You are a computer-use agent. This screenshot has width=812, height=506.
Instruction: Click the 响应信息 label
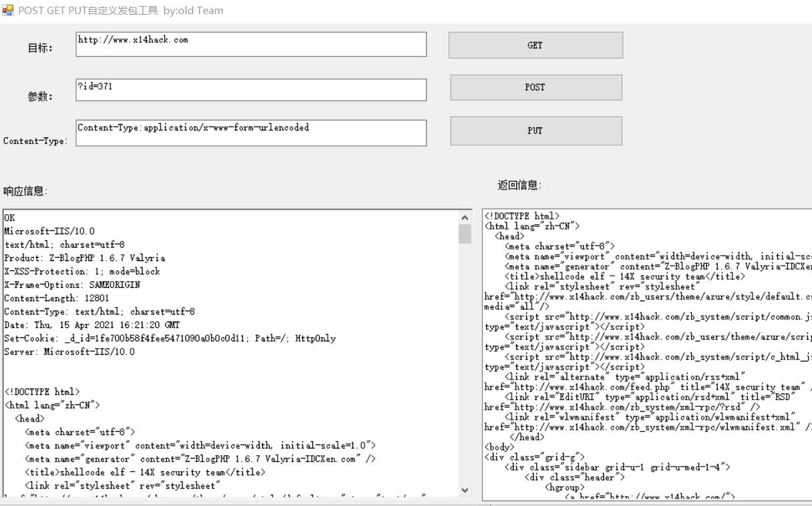(25, 191)
